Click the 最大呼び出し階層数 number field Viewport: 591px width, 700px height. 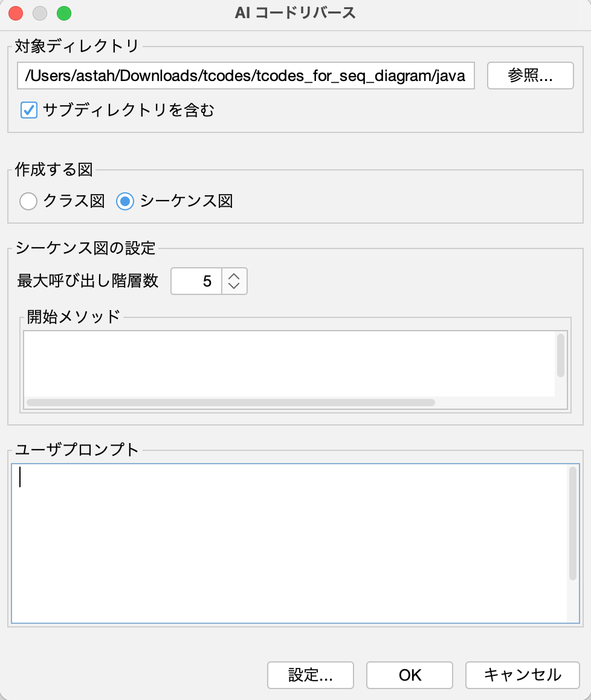(x=197, y=281)
